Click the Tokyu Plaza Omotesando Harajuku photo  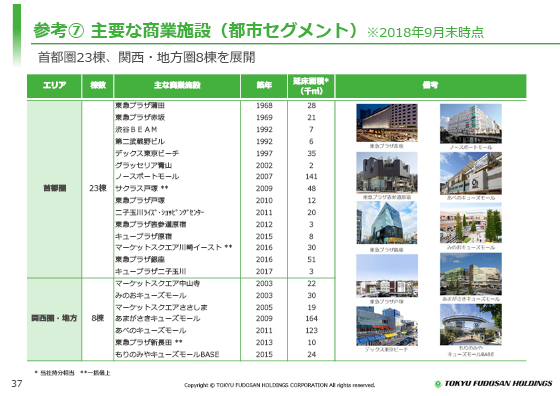pos(387,172)
